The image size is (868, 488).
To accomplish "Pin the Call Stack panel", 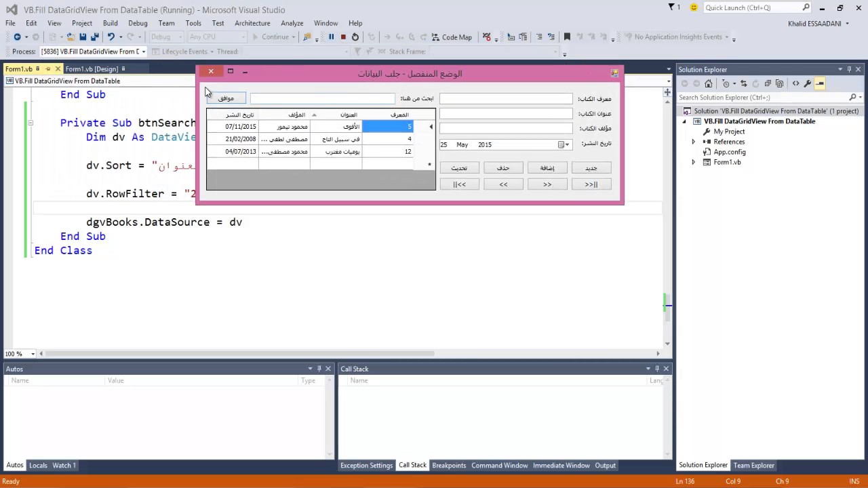I will pos(657,369).
